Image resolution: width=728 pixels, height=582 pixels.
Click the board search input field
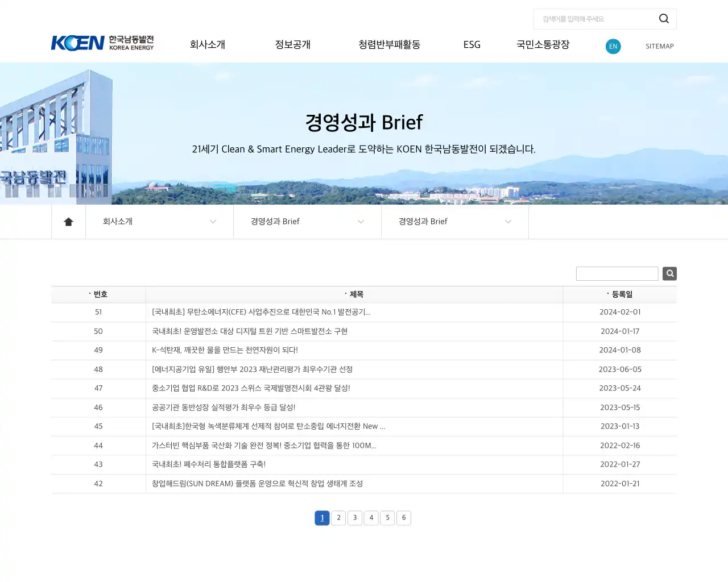[617, 273]
